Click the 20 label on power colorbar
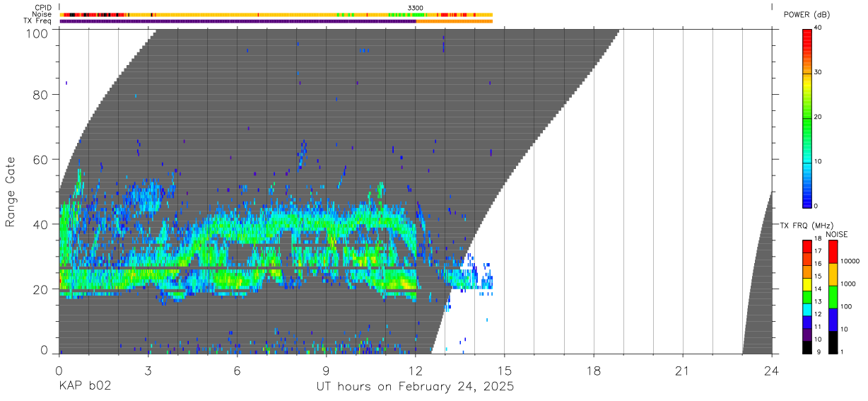 (817, 117)
